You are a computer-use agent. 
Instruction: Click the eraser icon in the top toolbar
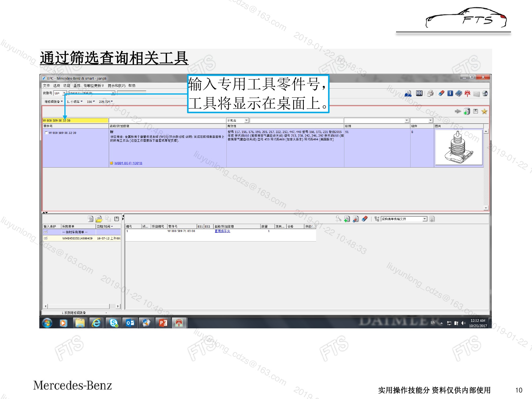click(x=441, y=93)
